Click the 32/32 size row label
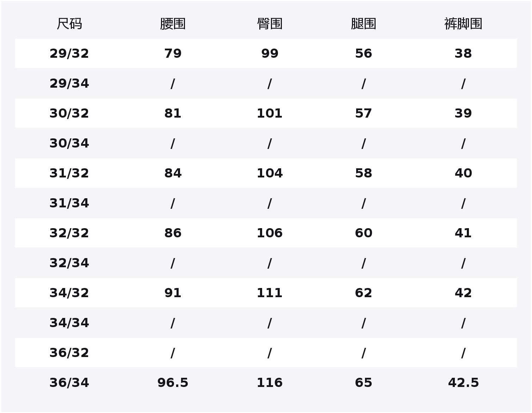Image resolution: width=532 pixels, height=413 pixels. pos(69,233)
